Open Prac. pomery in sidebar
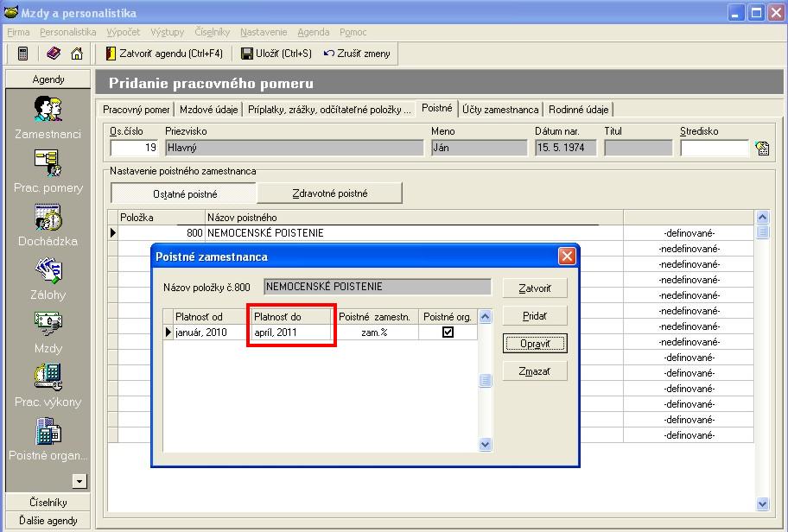This screenshot has height=532, width=788. coord(48,163)
